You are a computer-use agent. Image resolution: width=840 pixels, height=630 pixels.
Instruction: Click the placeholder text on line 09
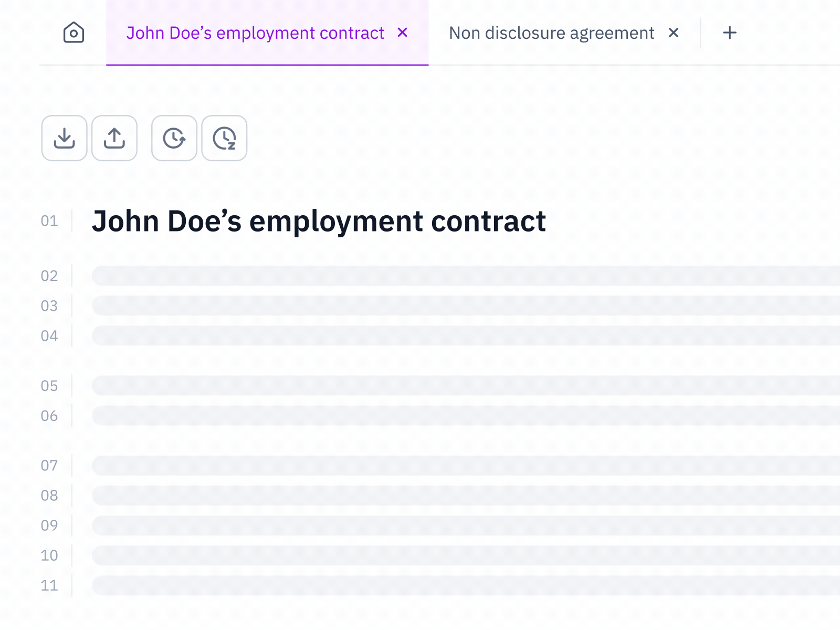click(462, 526)
